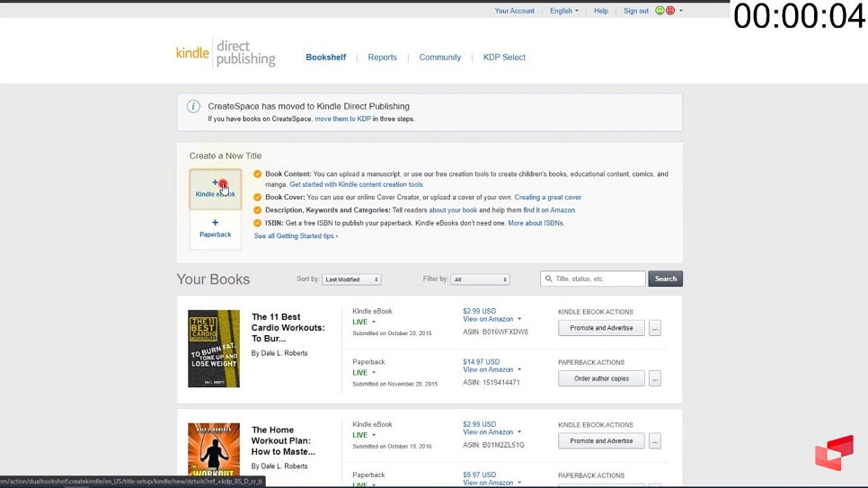The image size is (868, 488).
Task: Click the red sad feedback smiley
Action: pyautogui.click(x=670, y=11)
